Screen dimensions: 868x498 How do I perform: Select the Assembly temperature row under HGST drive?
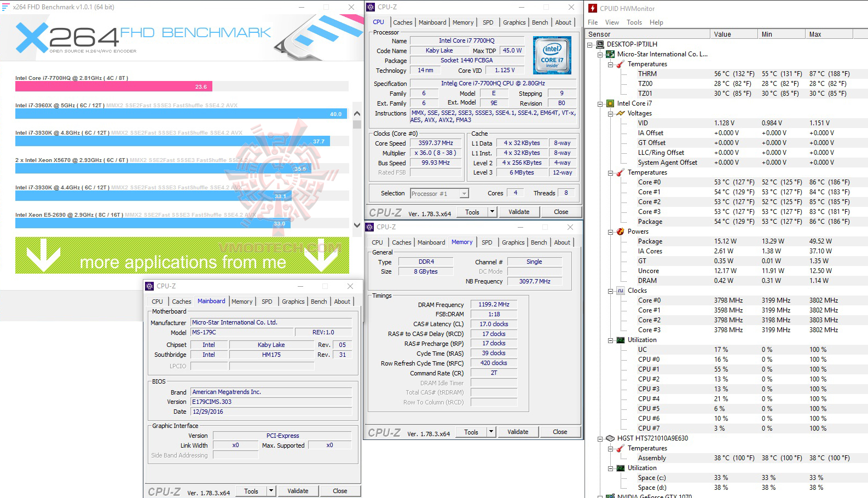coord(744,458)
